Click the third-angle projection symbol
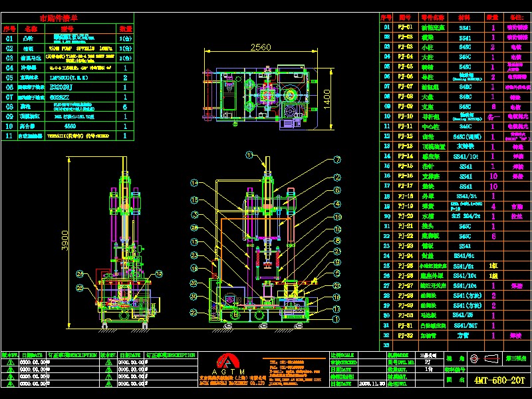The image size is (532, 399). click(x=485, y=358)
